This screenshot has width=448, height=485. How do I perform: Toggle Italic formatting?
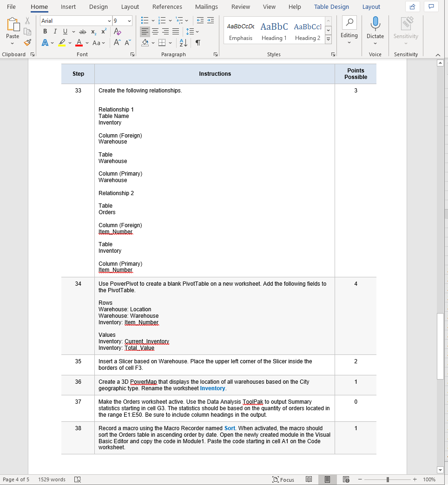(x=55, y=31)
